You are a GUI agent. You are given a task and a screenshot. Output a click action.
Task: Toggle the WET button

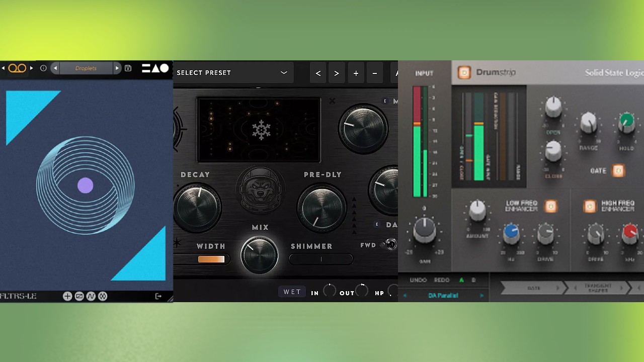(292, 292)
